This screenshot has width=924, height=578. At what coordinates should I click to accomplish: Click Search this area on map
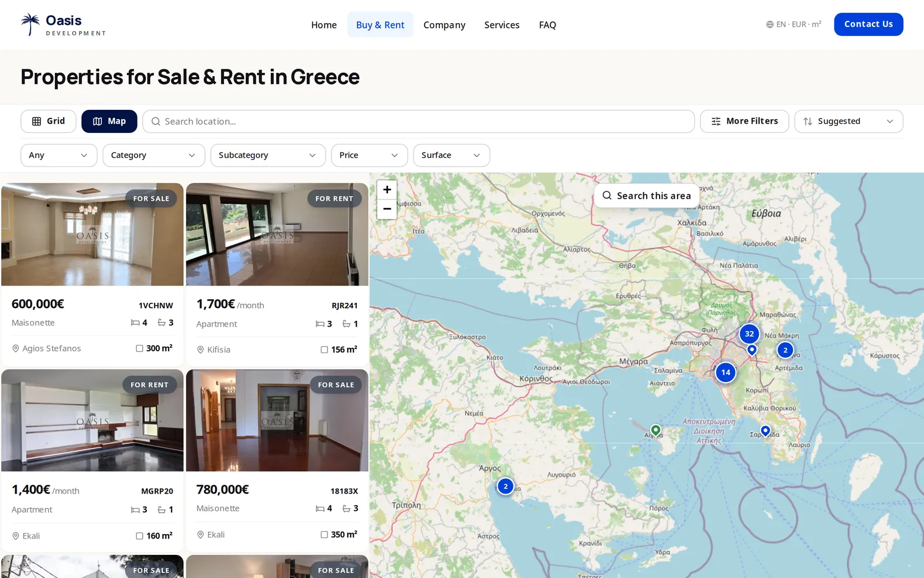[647, 196]
